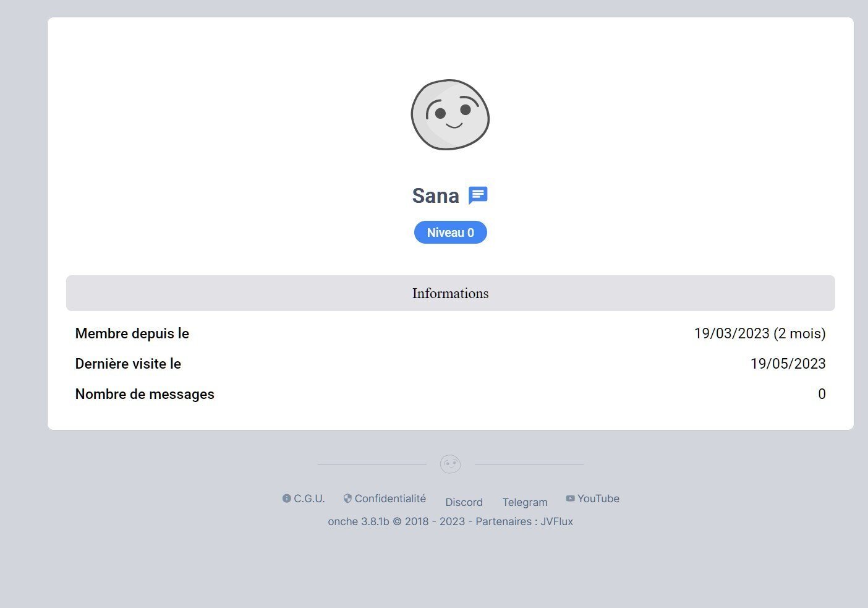The width and height of the screenshot is (868, 608).
Task: Select the message count value 0
Action: tap(822, 394)
